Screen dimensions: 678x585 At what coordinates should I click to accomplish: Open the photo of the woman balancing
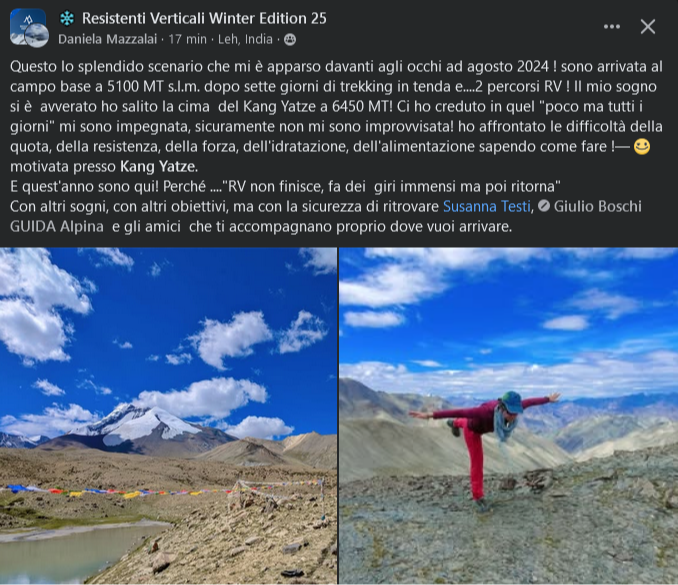pyautogui.click(x=508, y=416)
